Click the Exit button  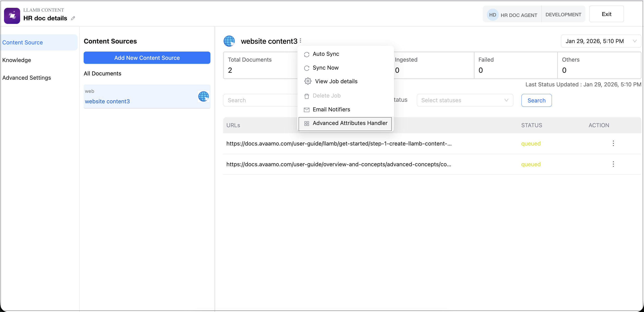(x=606, y=14)
